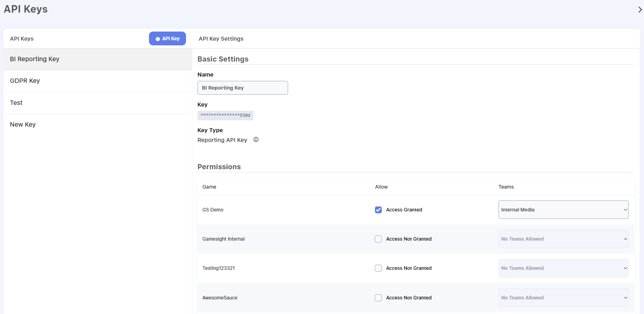Open AwesomeSauce teams dropdown

pos(563,298)
